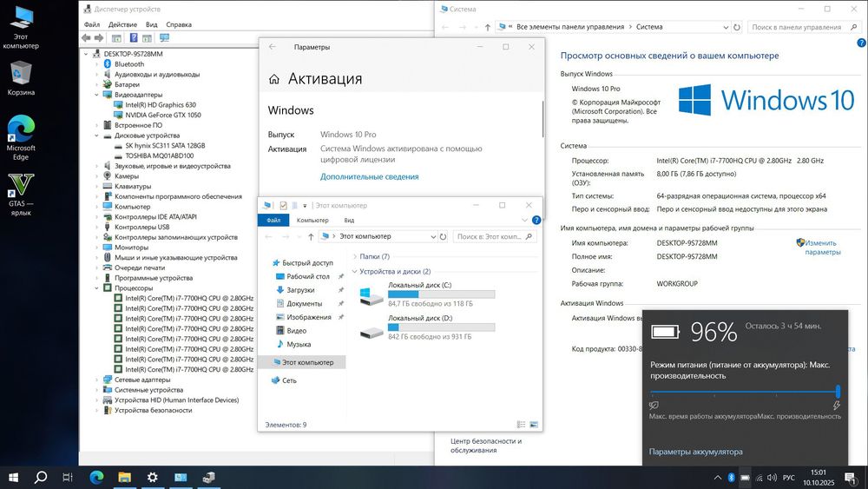Click Центр безопасности и обслуживания link

coord(485,446)
